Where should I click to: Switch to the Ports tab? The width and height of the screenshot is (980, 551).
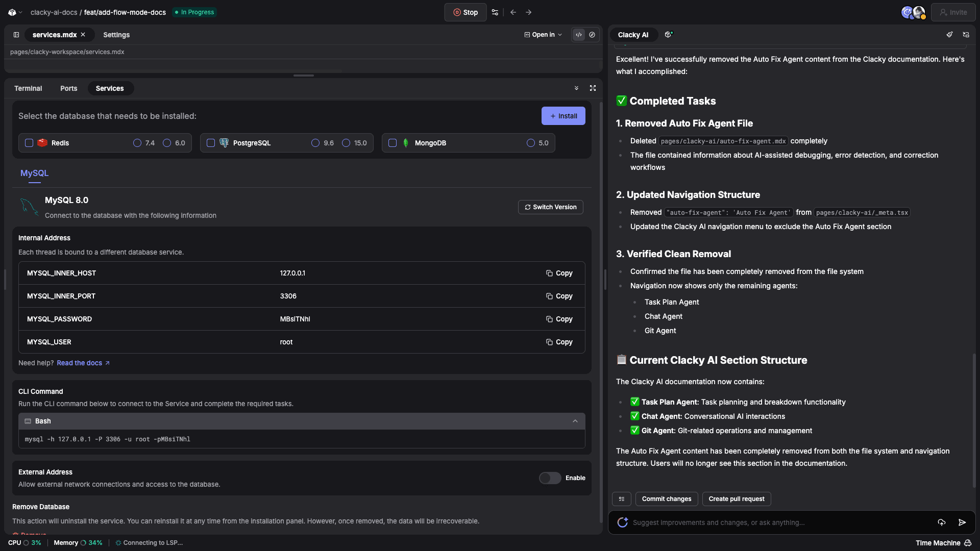(x=69, y=88)
